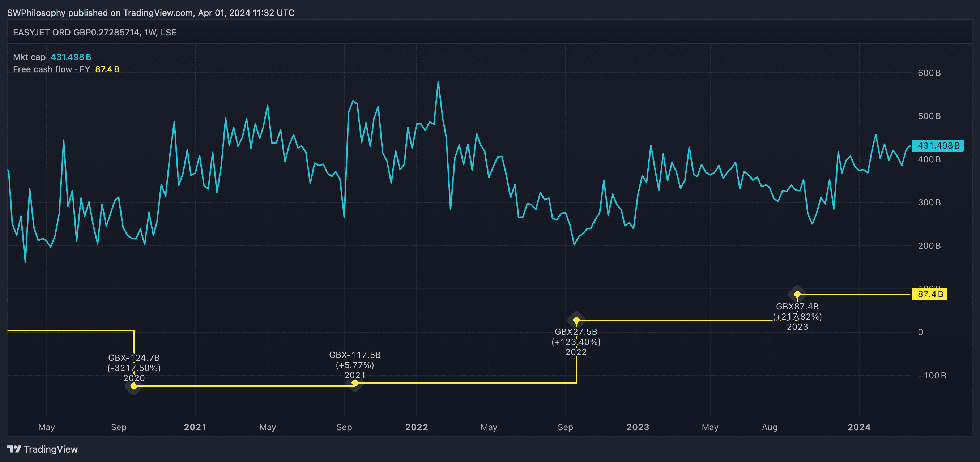Click the 600 B price axis tick
Image resolution: width=980 pixels, height=462 pixels.
[929, 73]
